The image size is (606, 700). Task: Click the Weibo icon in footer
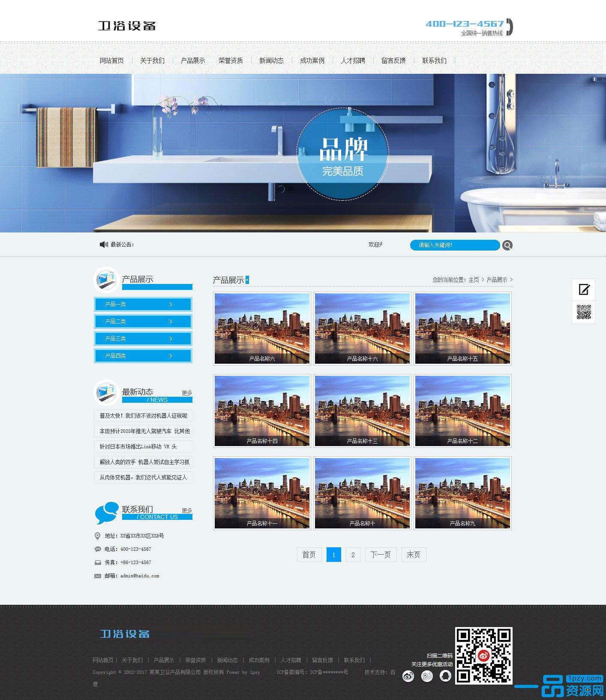coord(408,676)
